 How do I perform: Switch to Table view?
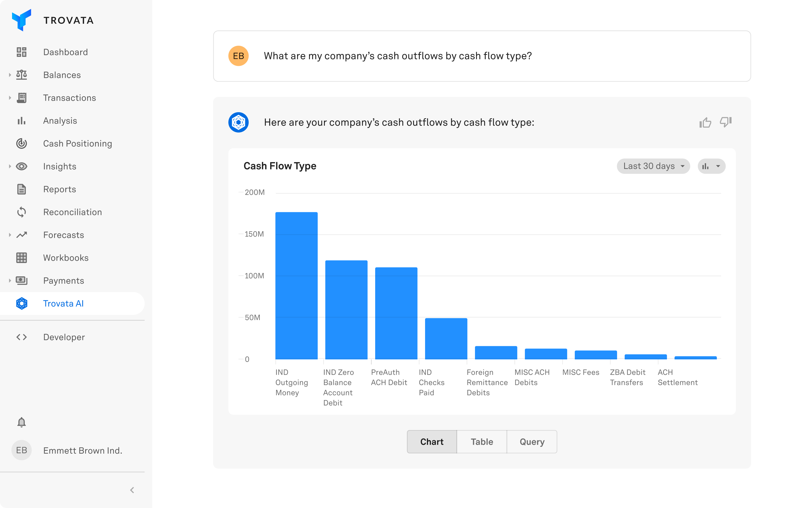[x=482, y=442]
